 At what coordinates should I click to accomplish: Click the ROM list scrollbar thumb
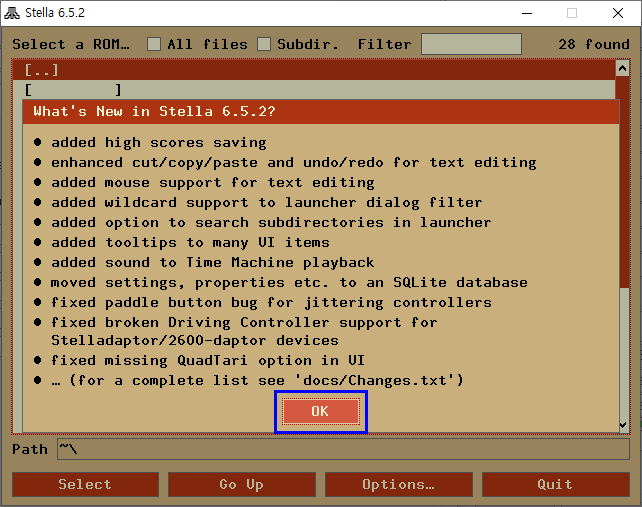click(x=624, y=182)
